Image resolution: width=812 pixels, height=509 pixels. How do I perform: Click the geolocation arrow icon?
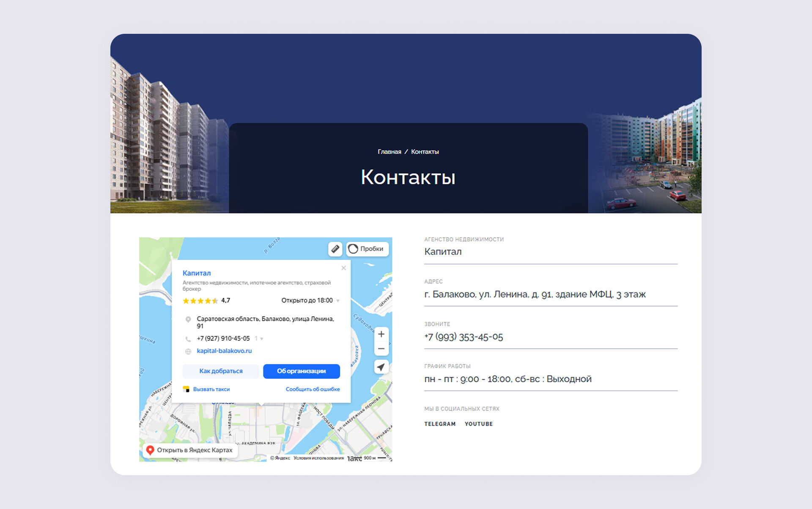[381, 367]
